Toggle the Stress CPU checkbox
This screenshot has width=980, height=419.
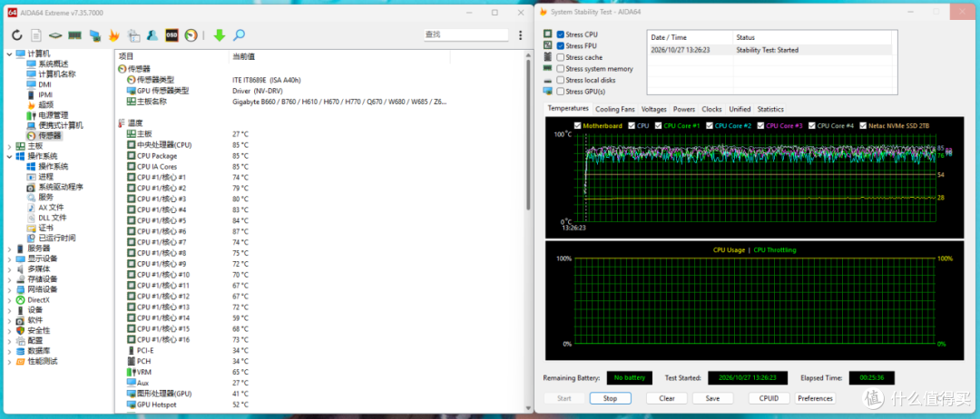point(561,35)
